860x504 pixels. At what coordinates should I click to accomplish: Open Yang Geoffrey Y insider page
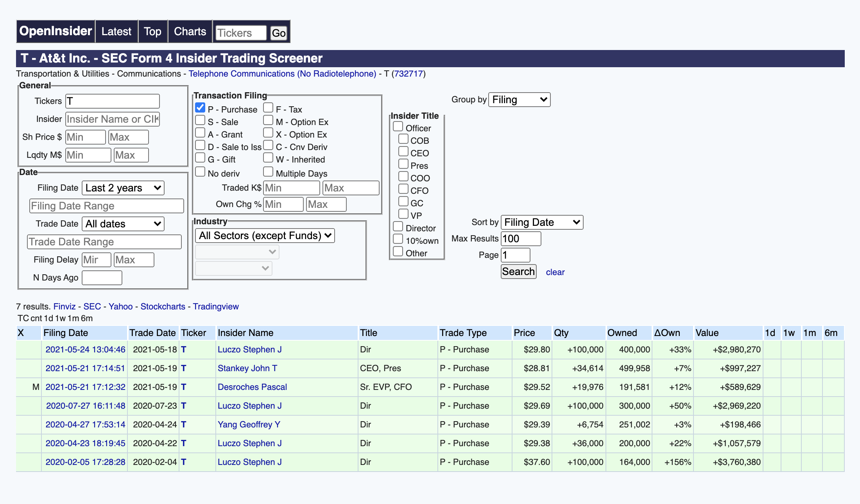pyautogui.click(x=249, y=425)
